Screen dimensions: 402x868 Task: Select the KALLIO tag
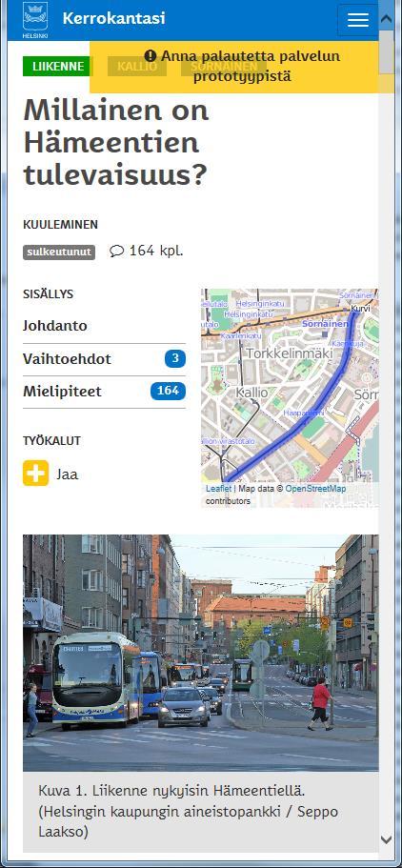click(137, 67)
